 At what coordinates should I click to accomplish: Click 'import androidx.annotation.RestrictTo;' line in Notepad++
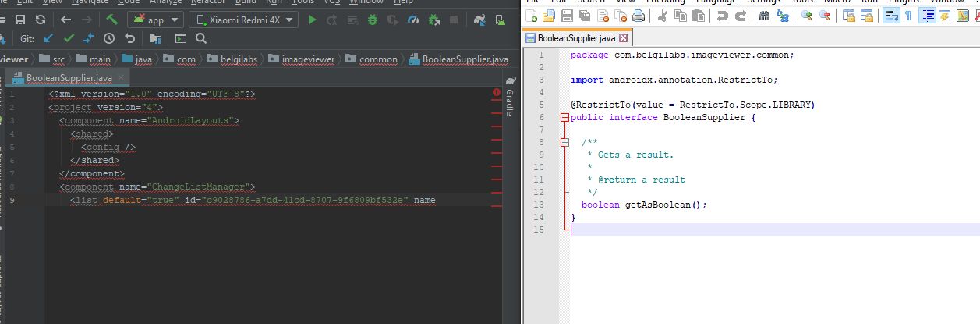point(674,80)
